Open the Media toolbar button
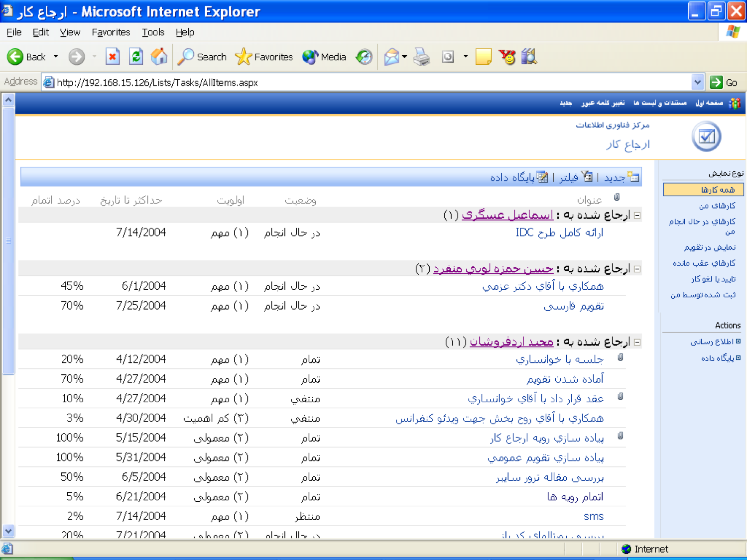Image resolution: width=747 pixels, height=560 pixels. [x=324, y=57]
